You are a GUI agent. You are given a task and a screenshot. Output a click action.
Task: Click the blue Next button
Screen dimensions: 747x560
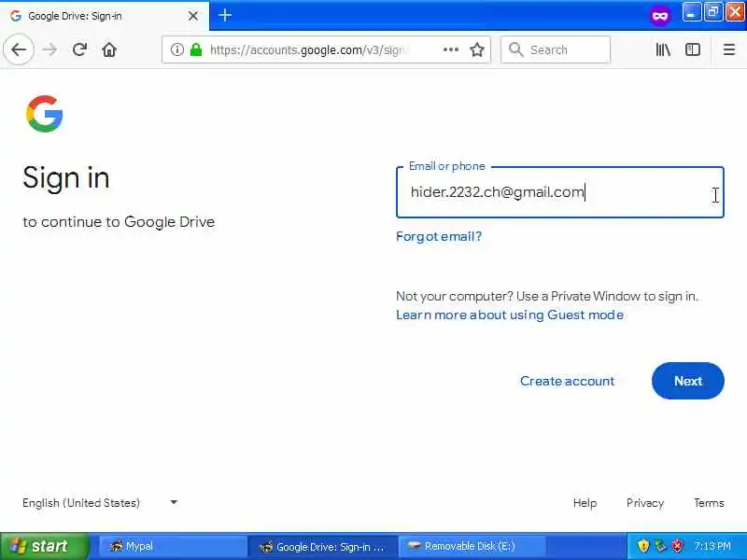(x=688, y=381)
